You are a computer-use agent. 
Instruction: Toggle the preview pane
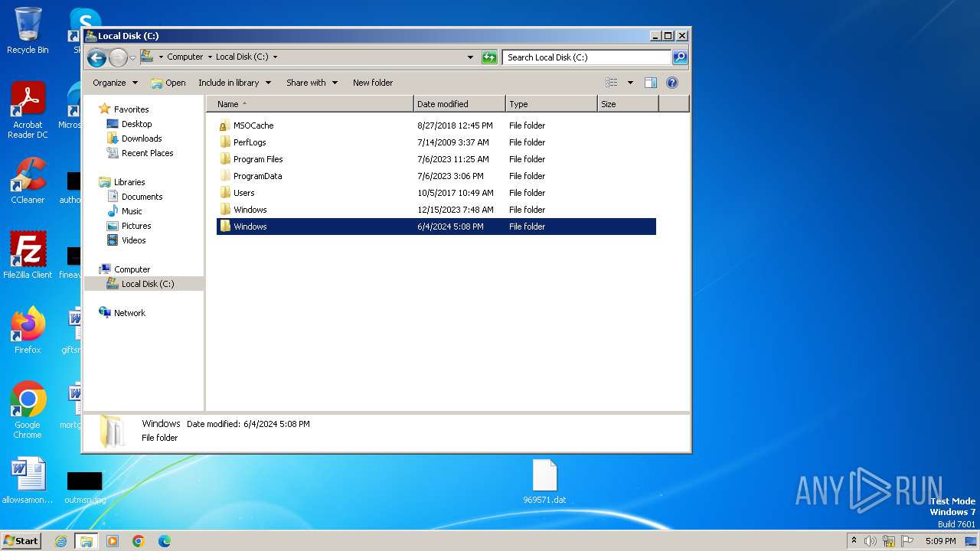tap(651, 83)
